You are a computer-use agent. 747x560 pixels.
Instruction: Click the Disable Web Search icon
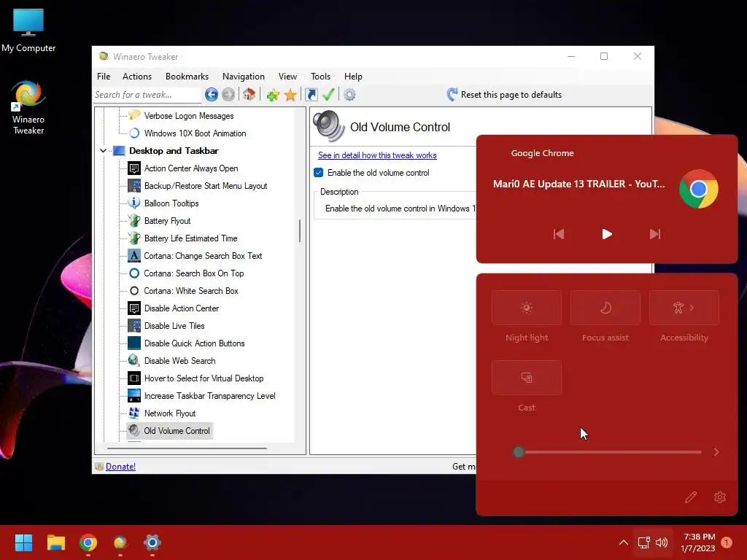pos(134,360)
